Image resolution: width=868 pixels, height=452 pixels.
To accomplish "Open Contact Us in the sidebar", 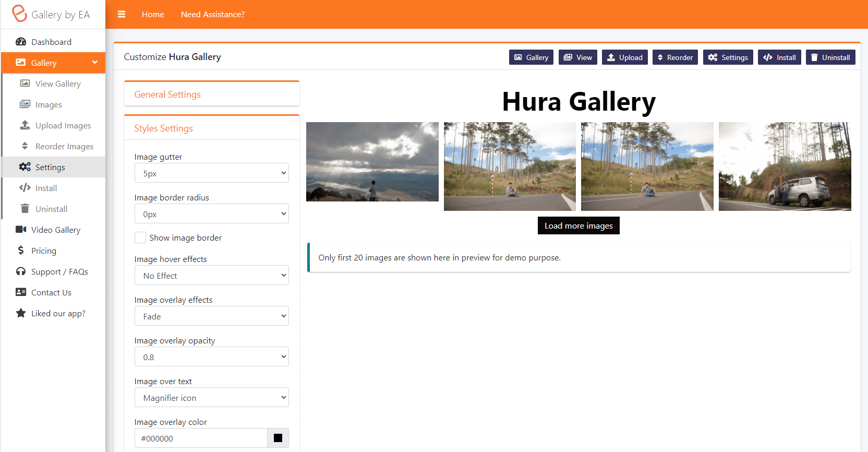I will click(53, 292).
